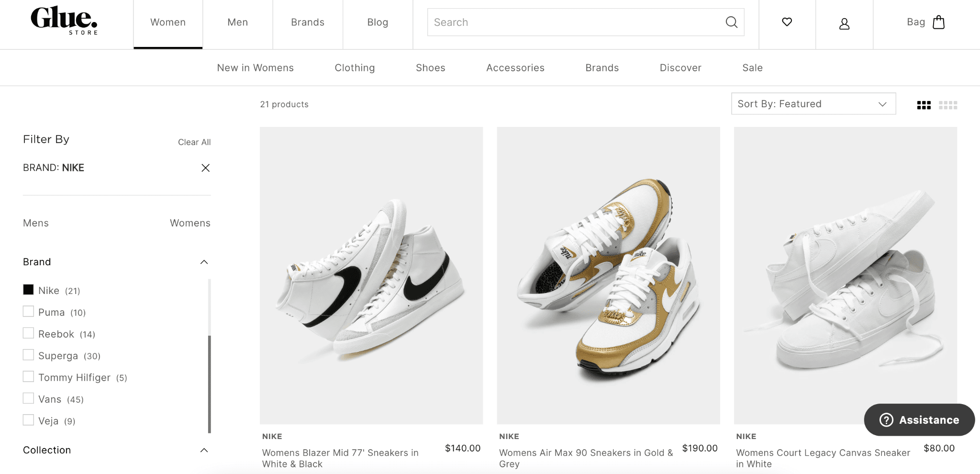Open the shopping bag icon
The height and width of the screenshot is (474, 980).
[938, 22]
